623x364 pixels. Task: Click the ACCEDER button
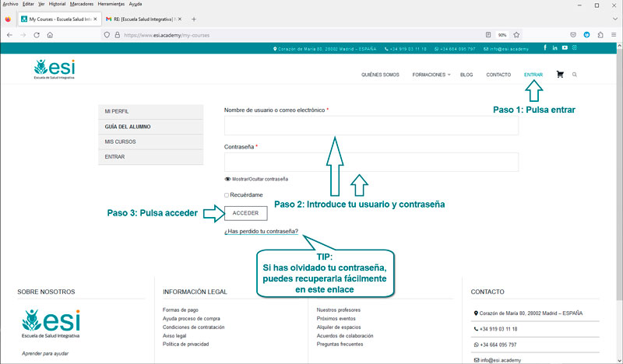(245, 213)
